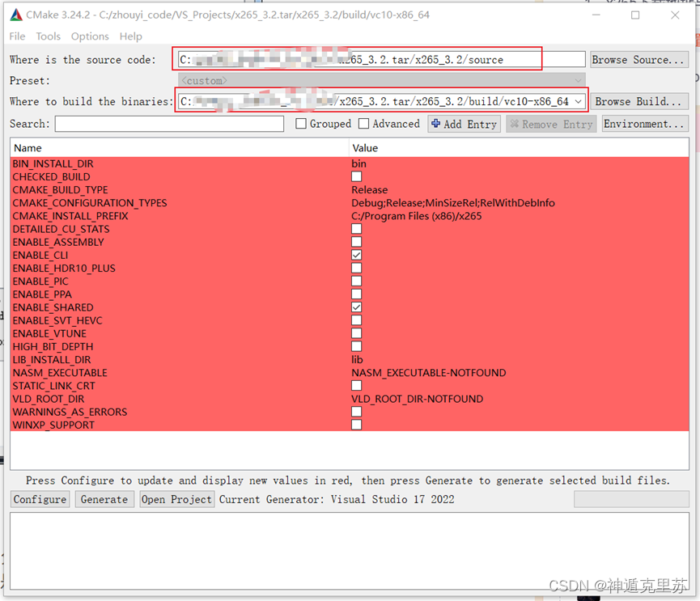Uncheck the ENABLE_SHARED checkbox
Screen dimensions: 700x601
click(356, 307)
